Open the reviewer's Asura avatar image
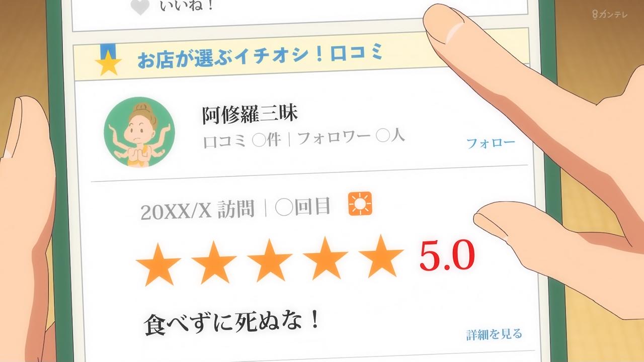The height and width of the screenshot is (362, 644). (x=139, y=132)
